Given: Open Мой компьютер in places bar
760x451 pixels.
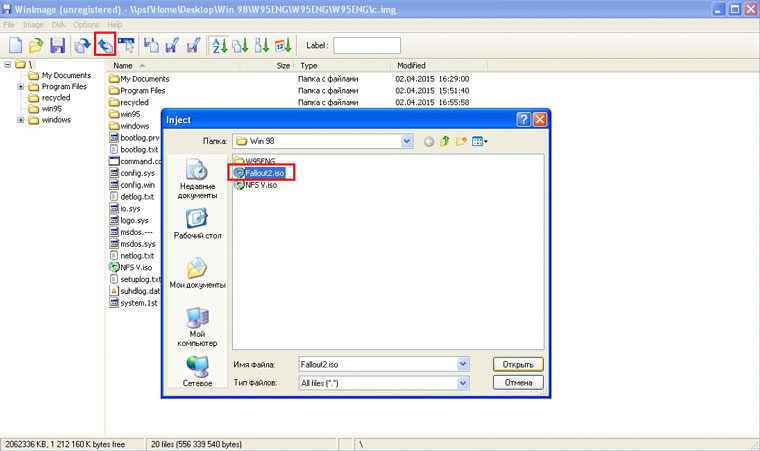Looking at the screenshot, I should pyautogui.click(x=197, y=326).
